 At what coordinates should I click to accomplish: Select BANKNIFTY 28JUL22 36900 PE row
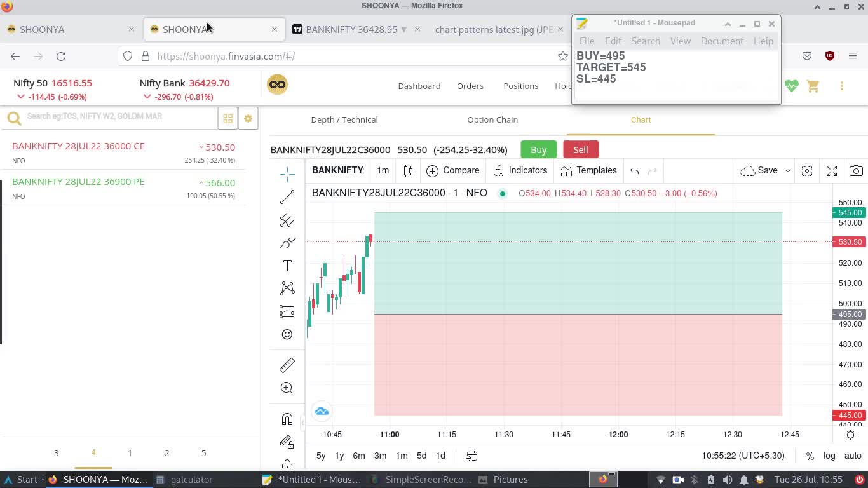123,188
